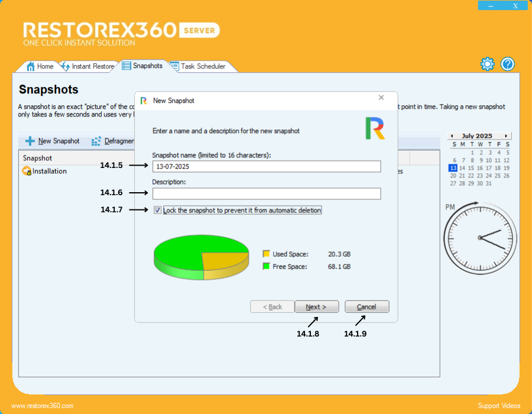Image resolution: width=532 pixels, height=414 pixels.
Task: Click the Snapshots tab list icon
Action: coord(126,66)
